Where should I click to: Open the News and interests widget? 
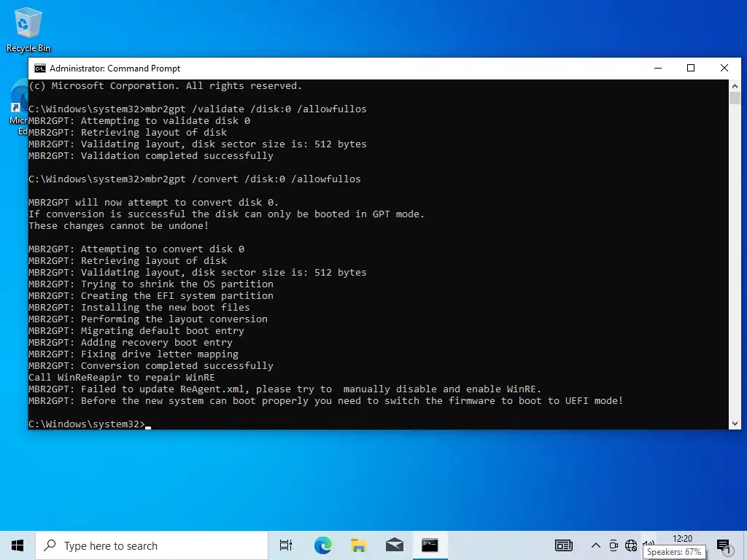point(564,545)
